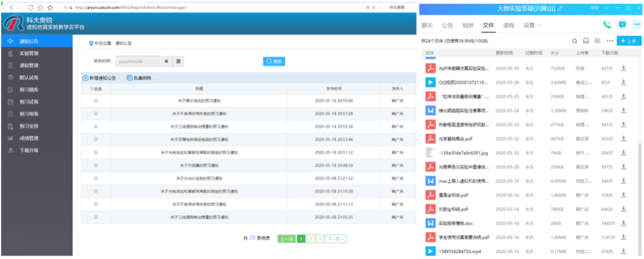Image resolution: width=644 pixels, height=259 pixels.
Task: Switch to the 公告 tab
Action: 447,25
